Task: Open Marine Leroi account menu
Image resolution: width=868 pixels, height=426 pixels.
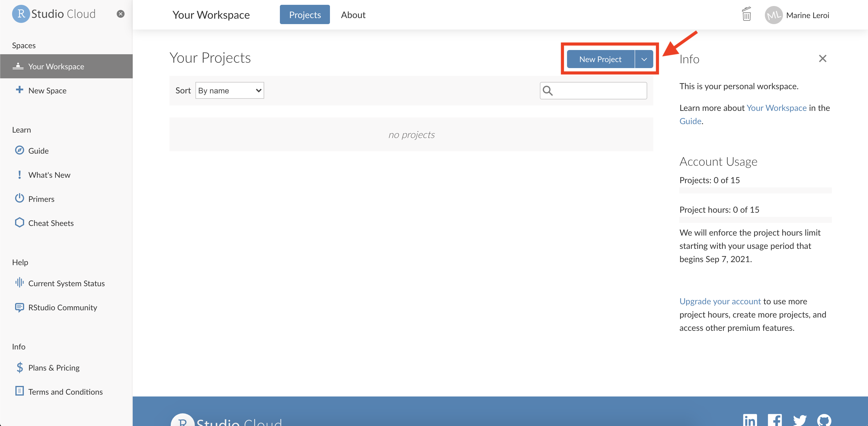Action: click(807, 15)
